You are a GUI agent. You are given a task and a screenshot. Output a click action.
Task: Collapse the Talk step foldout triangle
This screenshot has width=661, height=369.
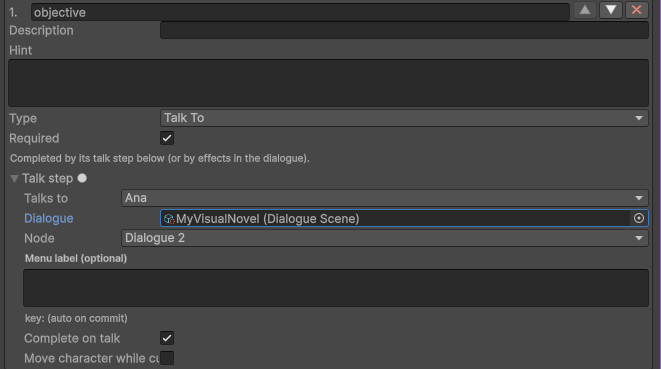pyautogui.click(x=14, y=178)
